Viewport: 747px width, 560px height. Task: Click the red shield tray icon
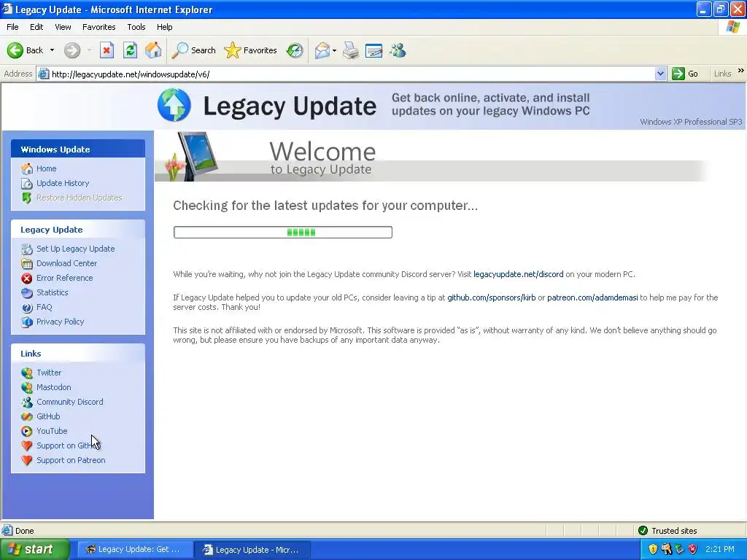pos(693,549)
